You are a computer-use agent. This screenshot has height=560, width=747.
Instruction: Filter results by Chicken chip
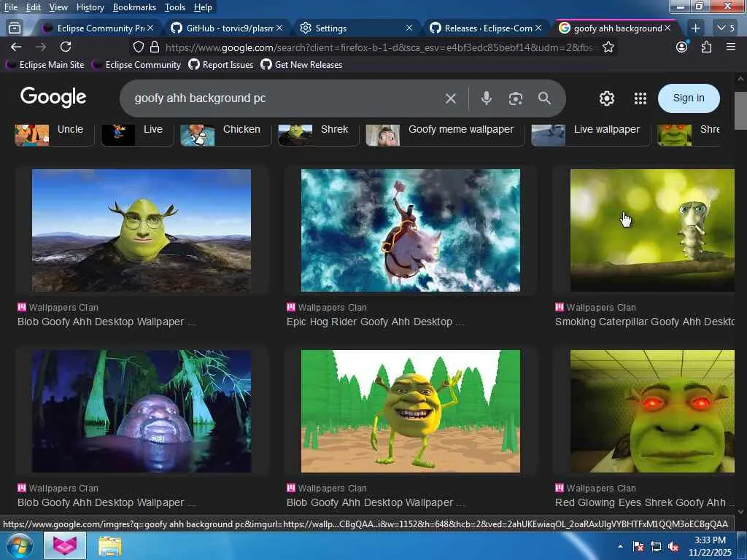click(x=225, y=133)
